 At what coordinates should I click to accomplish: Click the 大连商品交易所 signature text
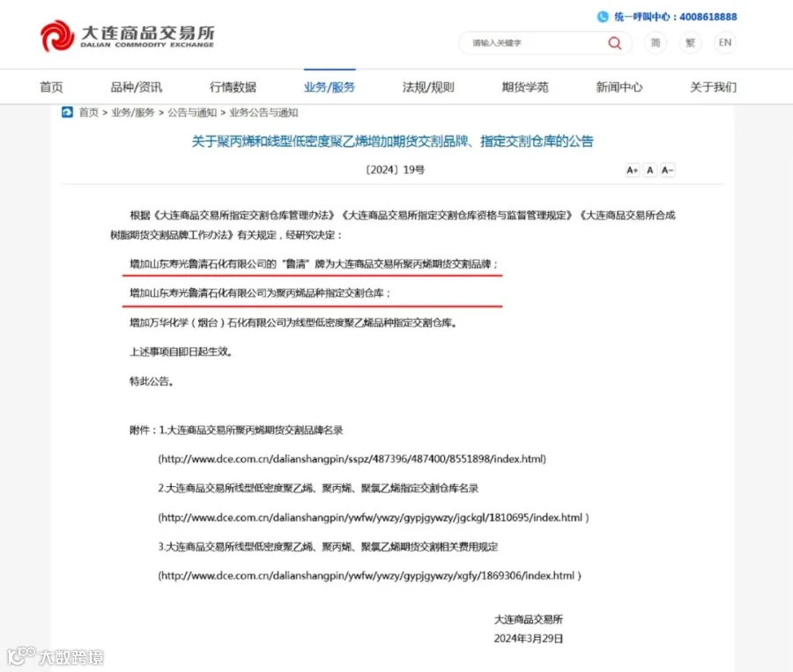click(x=529, y=619)
